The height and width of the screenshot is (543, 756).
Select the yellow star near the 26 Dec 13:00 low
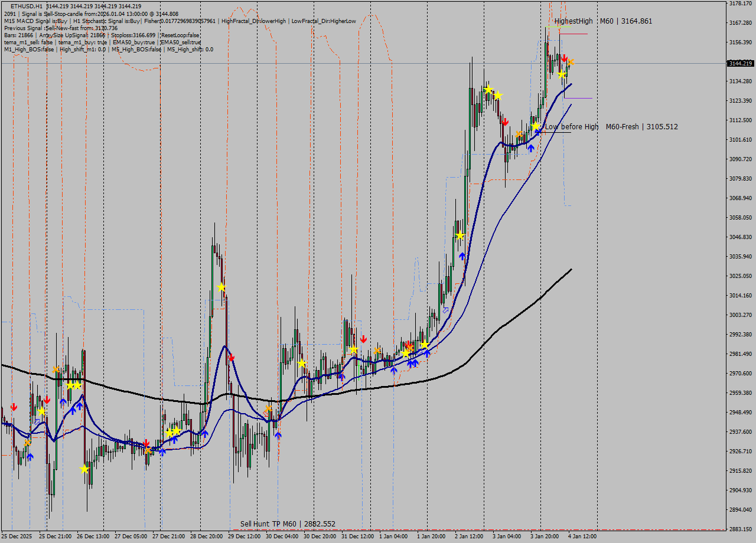tap(84, 468)
